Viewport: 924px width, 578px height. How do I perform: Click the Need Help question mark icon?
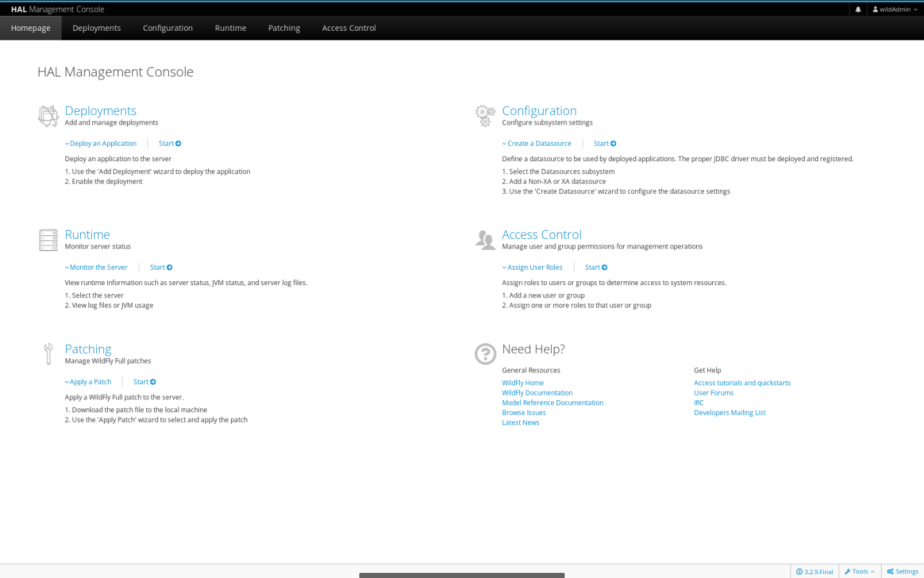tap(485, 354)
